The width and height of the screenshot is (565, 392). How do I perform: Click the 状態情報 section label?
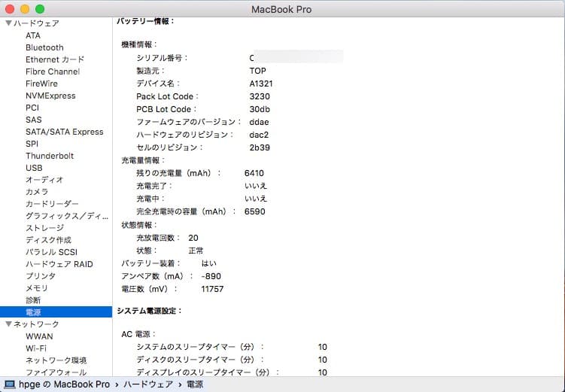139,225
